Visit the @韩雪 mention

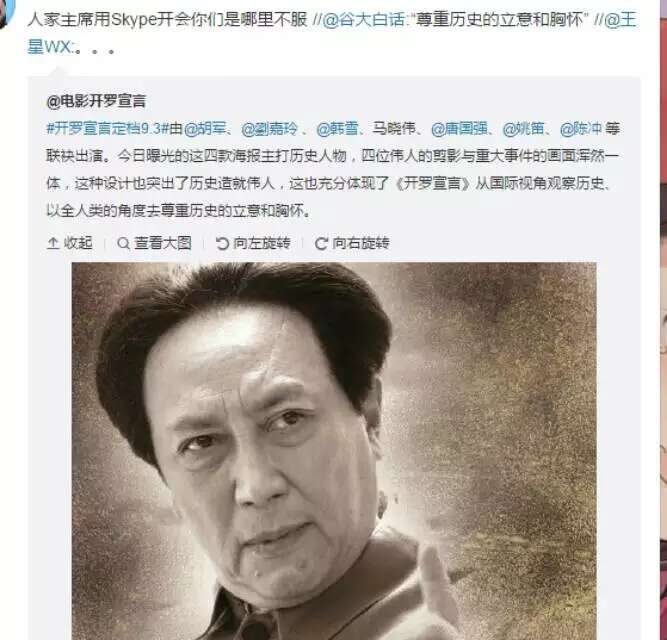pyautogui.click(x=337, y=128)
